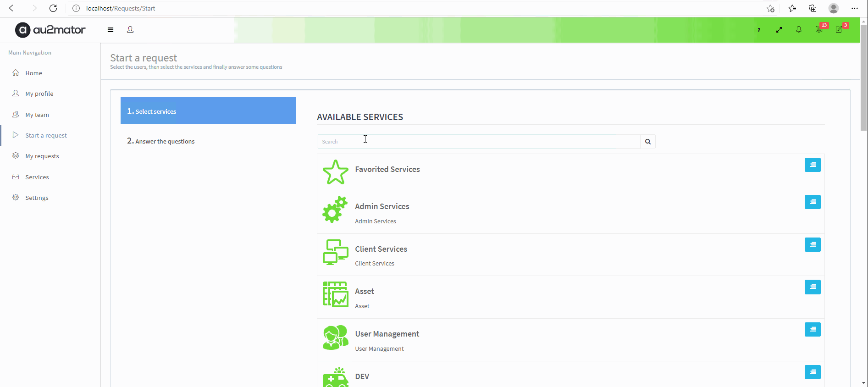868x387 pixels.
Task: Click the search magnifier button
Action: 647,142
